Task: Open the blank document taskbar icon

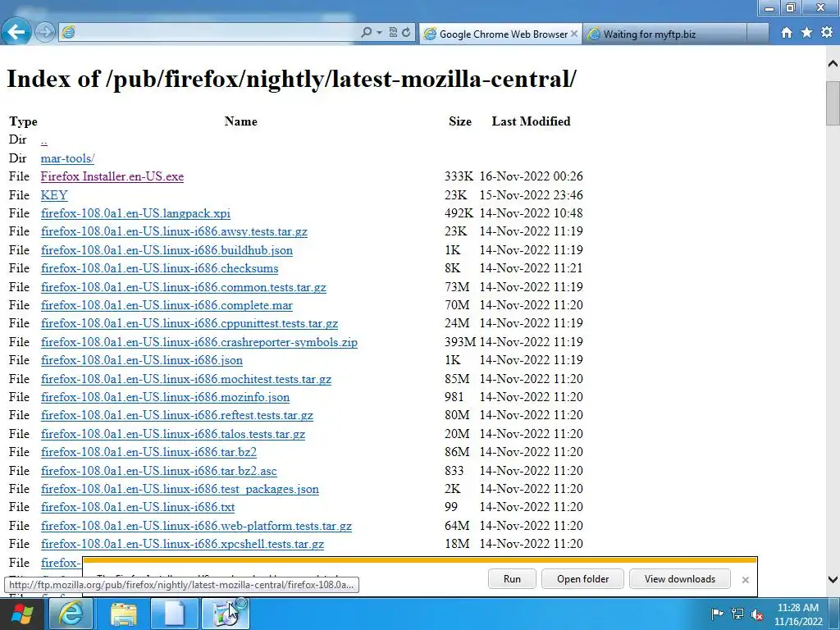Action: point(174,614)
